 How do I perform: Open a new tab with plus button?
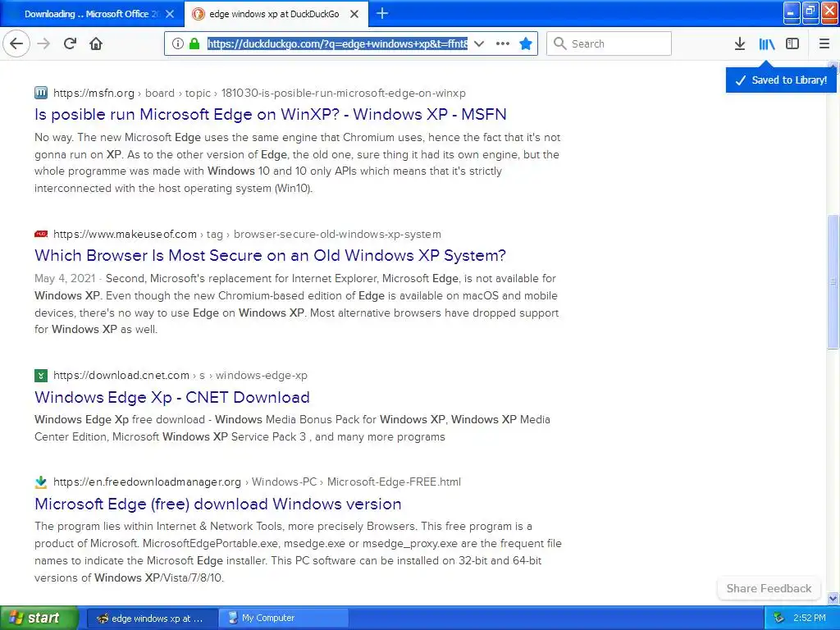(382, 13)
